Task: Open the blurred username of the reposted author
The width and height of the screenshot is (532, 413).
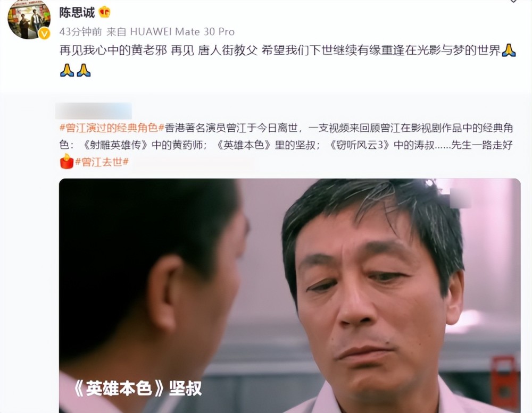Action: [94, 111]
